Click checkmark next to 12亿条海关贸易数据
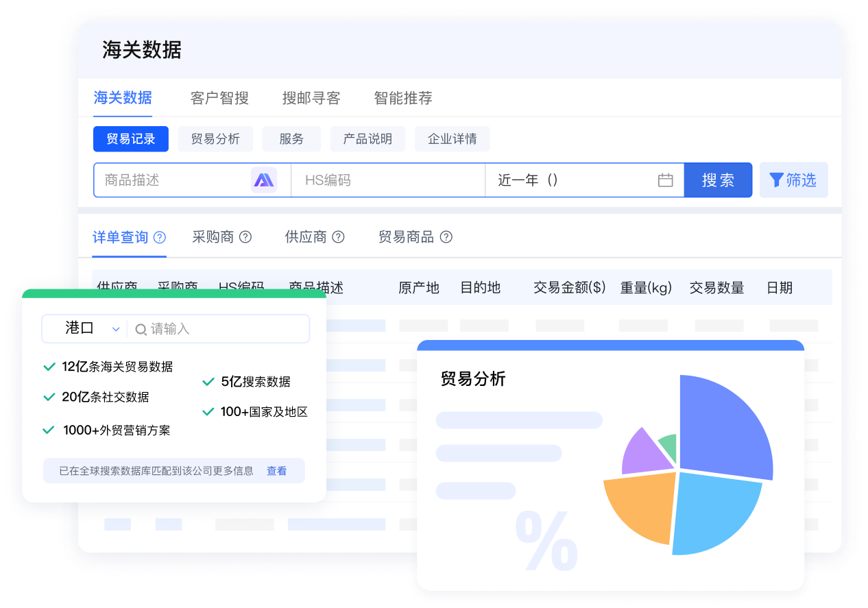Screen dimensions: 868x608 pos(49,367)
